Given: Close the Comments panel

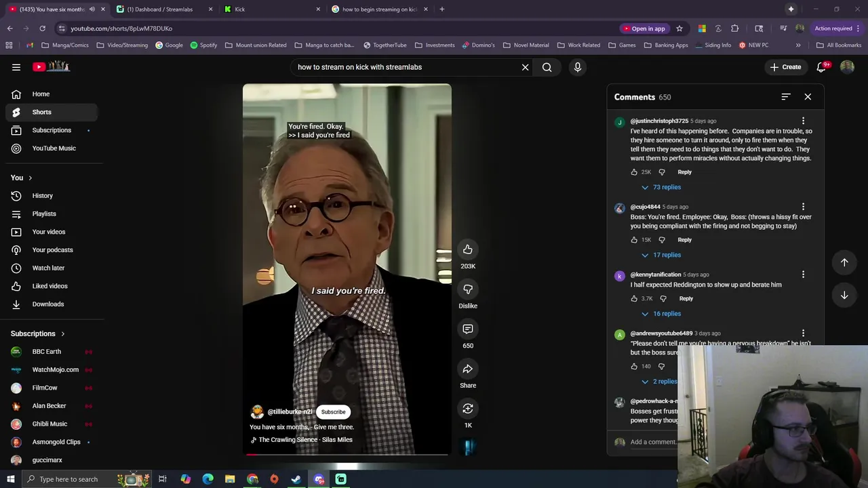Looking at the screenshot, I should click(x=808, y=97).
